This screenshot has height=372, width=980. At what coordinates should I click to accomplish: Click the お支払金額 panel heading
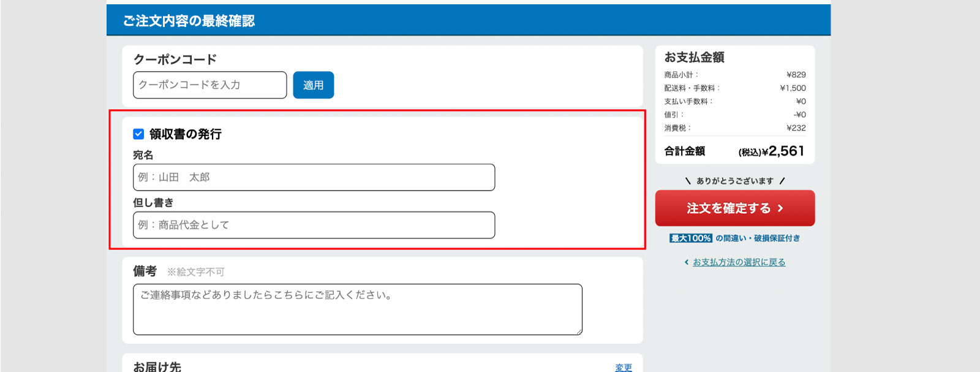[x=695, y=57]
